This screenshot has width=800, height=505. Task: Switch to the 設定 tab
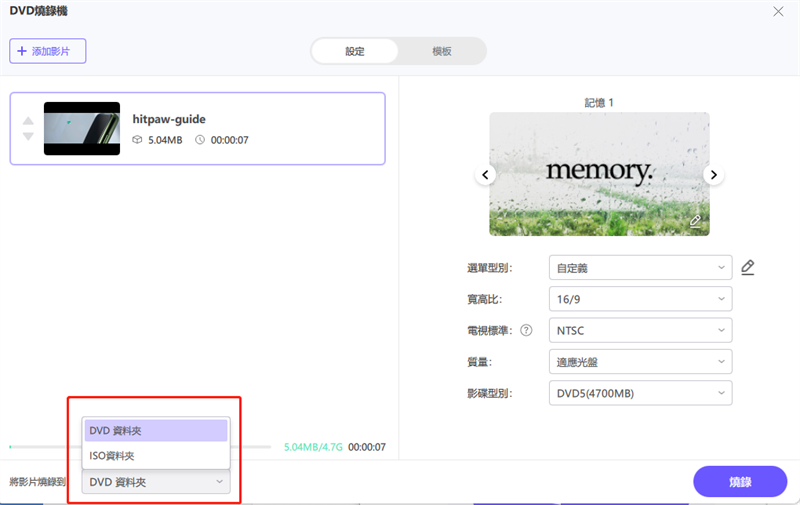[x=355, y=51]
